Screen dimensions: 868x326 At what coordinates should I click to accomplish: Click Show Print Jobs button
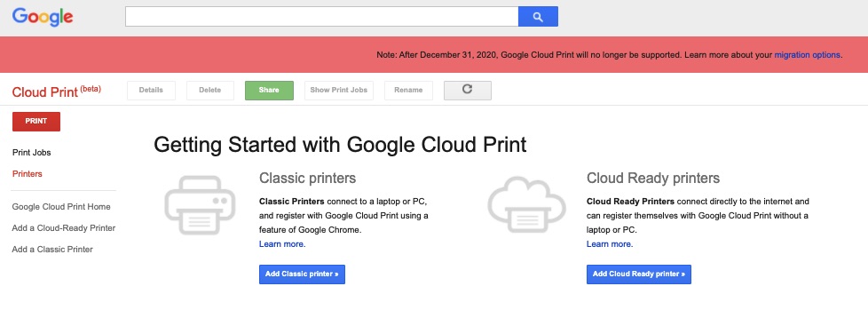pyautogui.click(x=339, y=91)
